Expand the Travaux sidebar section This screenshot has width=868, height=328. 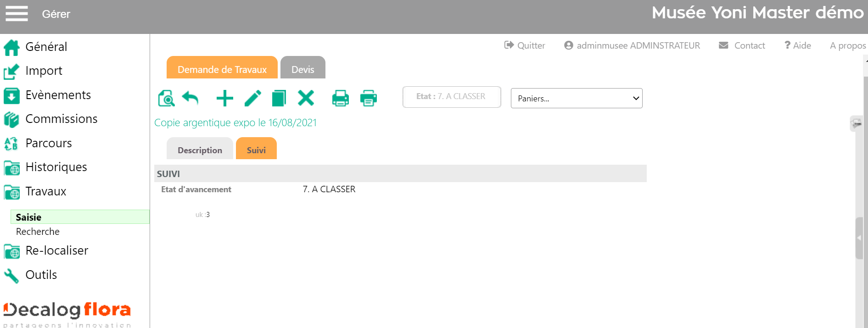pyautogui.click(x=45, y=191)
